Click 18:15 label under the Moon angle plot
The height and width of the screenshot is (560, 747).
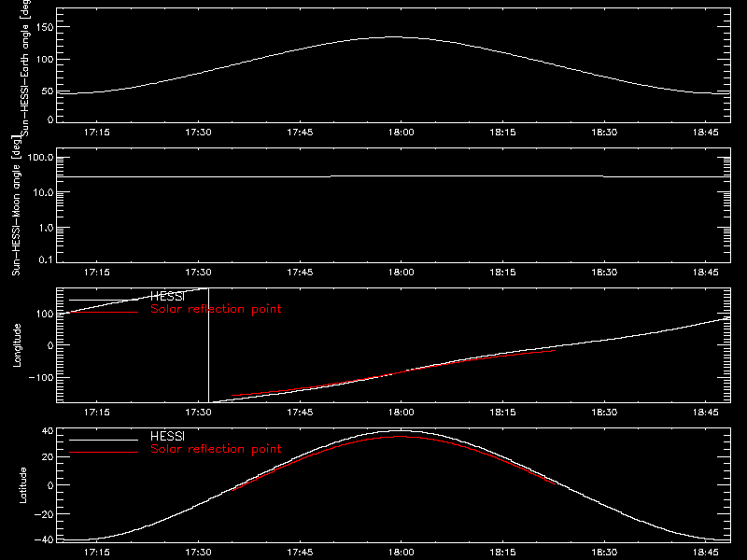click(502, 273)
